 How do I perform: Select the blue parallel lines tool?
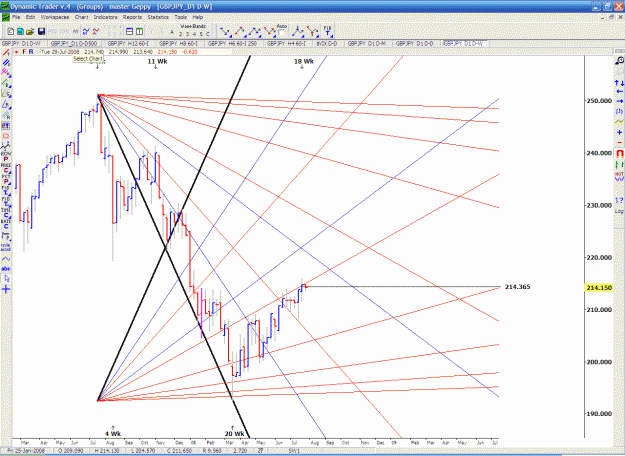(6, 63)
